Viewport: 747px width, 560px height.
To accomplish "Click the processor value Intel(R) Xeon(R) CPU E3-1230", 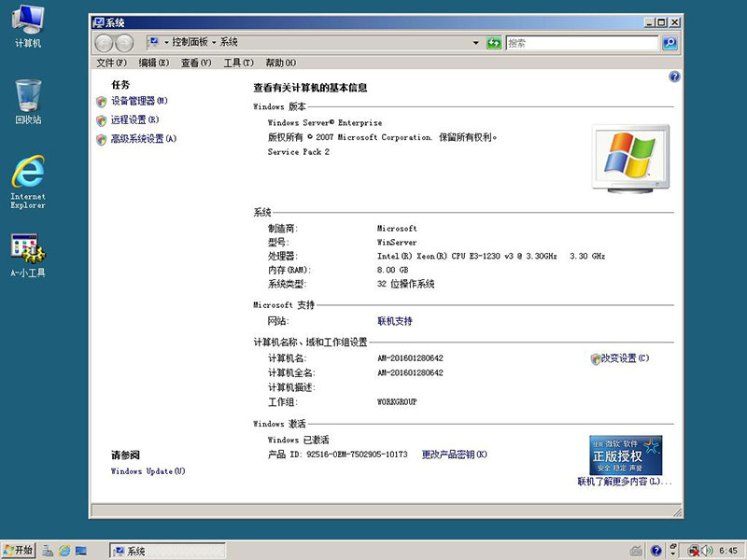I will (491, 256).
